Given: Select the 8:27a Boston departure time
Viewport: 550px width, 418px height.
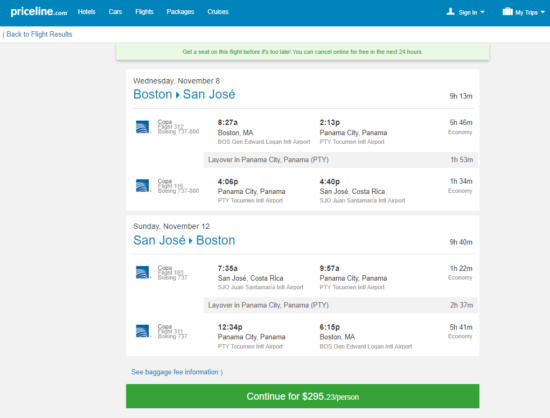Looking at the screenshot, I should tap(228, 122).
